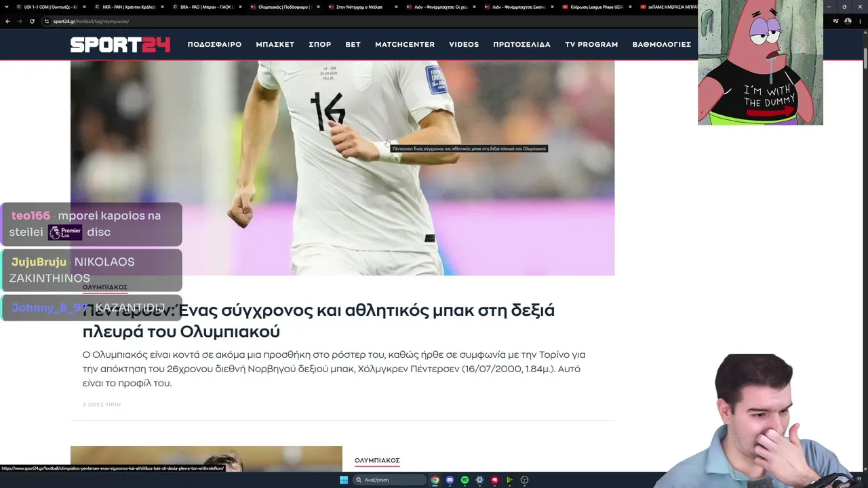Open Discord from the taskbar
This screenshot has height=488, width=868.
click(x=450, y=480)
